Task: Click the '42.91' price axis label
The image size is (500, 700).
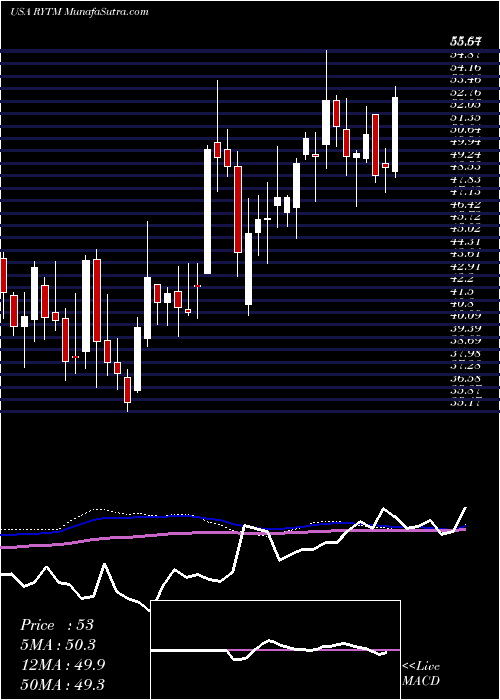Action: [x=466, y=267]
